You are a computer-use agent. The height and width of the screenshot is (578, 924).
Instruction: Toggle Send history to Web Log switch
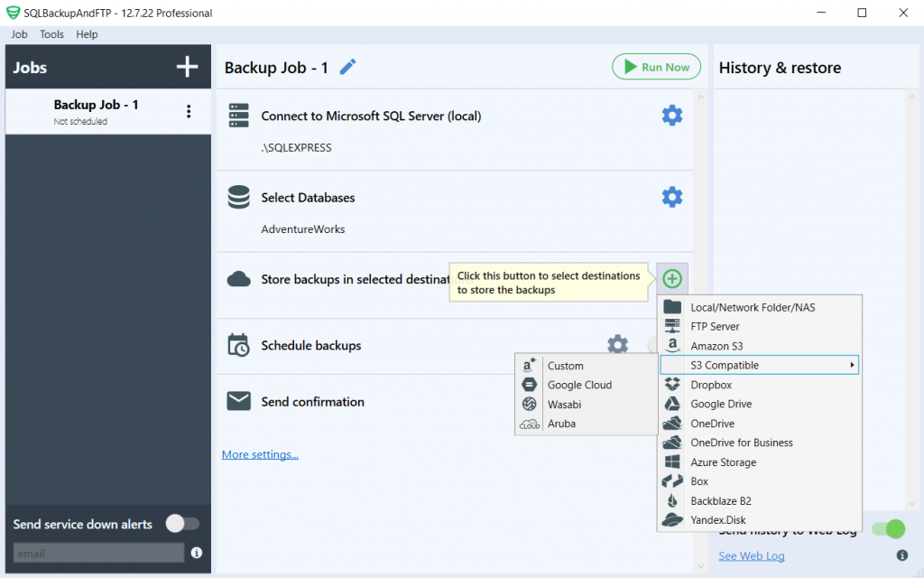click(889, 528)
